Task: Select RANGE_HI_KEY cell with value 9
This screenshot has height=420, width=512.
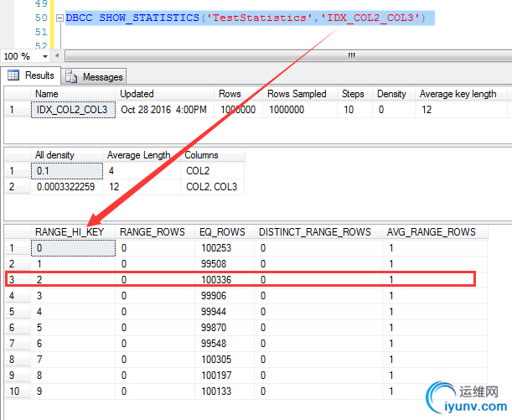Action: point(73,391)
